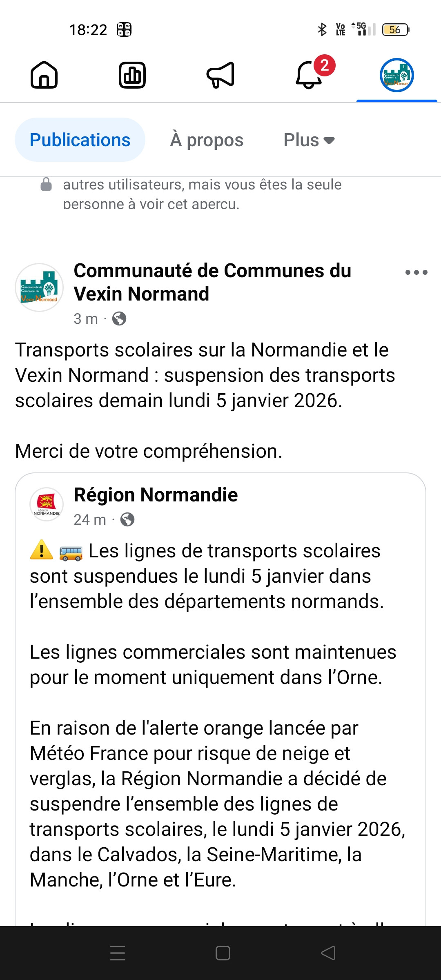
Task: Switch to Publications tab
Action: tap(80, 140)
